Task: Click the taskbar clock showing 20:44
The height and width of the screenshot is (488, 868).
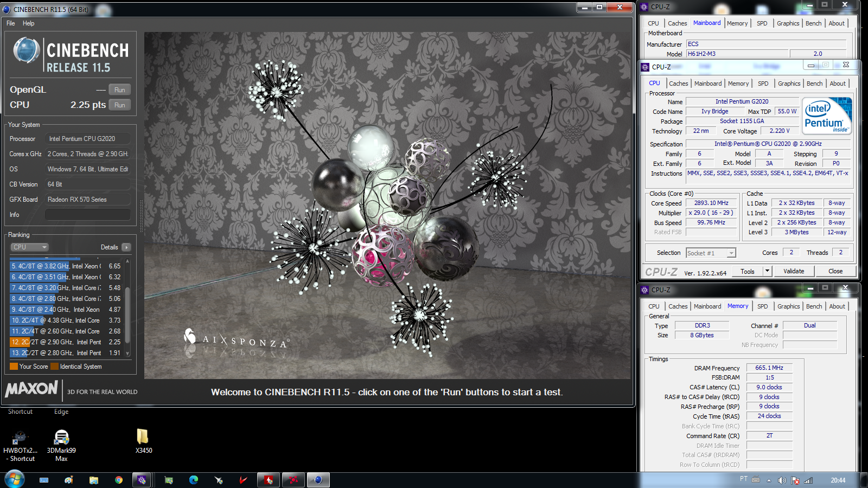Action: click(x=838, y=480)
